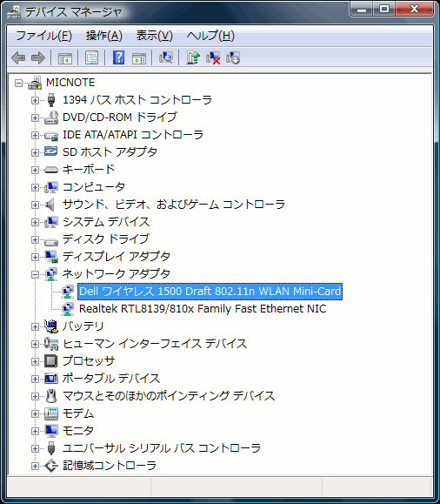Collapse the MICNOTE root node
The height and width of the screenshot is (504, 440).
pyautogui.click(x=18, y=84)
